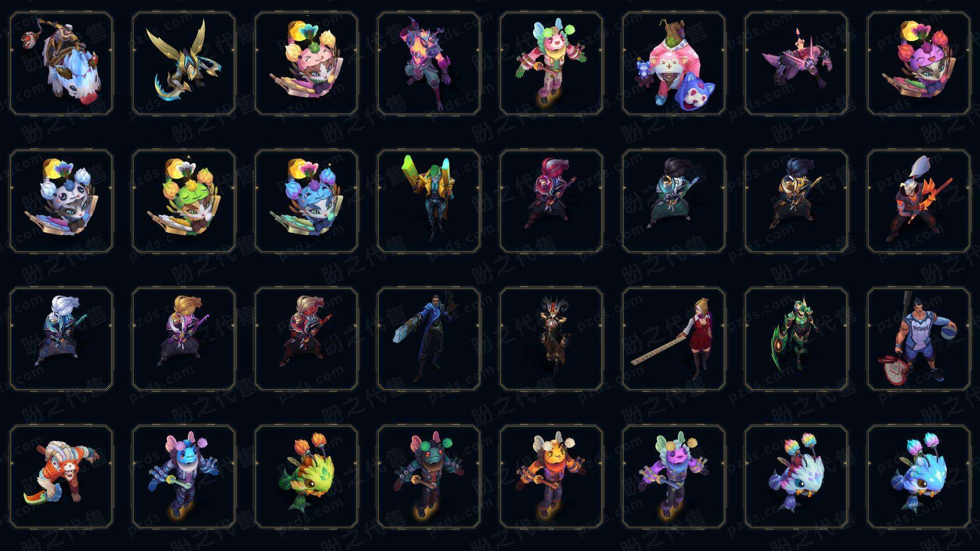
Task: Click the orange red-panda monkey skin
Action: 61,477
